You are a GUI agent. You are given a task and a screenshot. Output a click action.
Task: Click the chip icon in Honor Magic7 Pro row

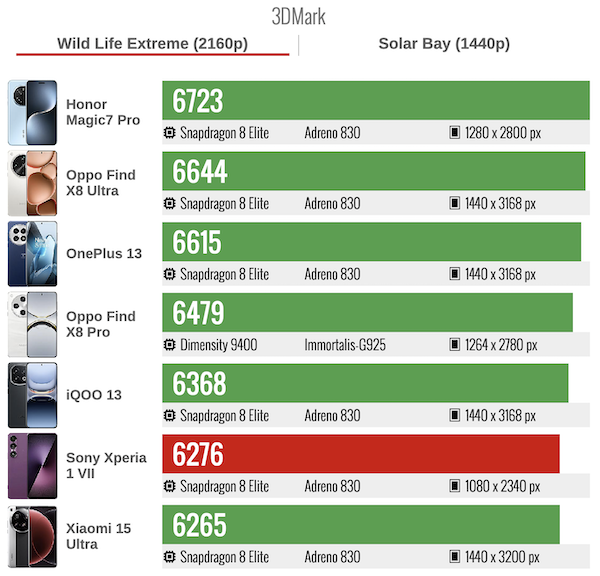pos(172,133)
